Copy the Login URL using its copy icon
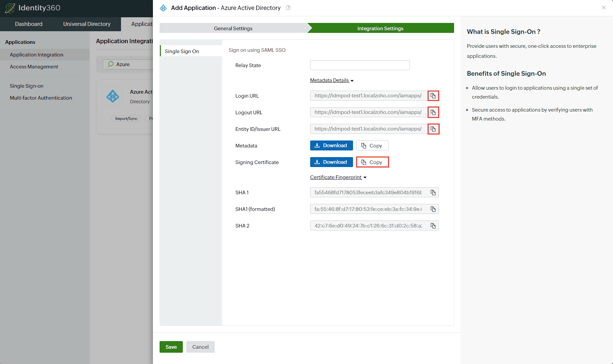613x364 pixels. (433, 96)
